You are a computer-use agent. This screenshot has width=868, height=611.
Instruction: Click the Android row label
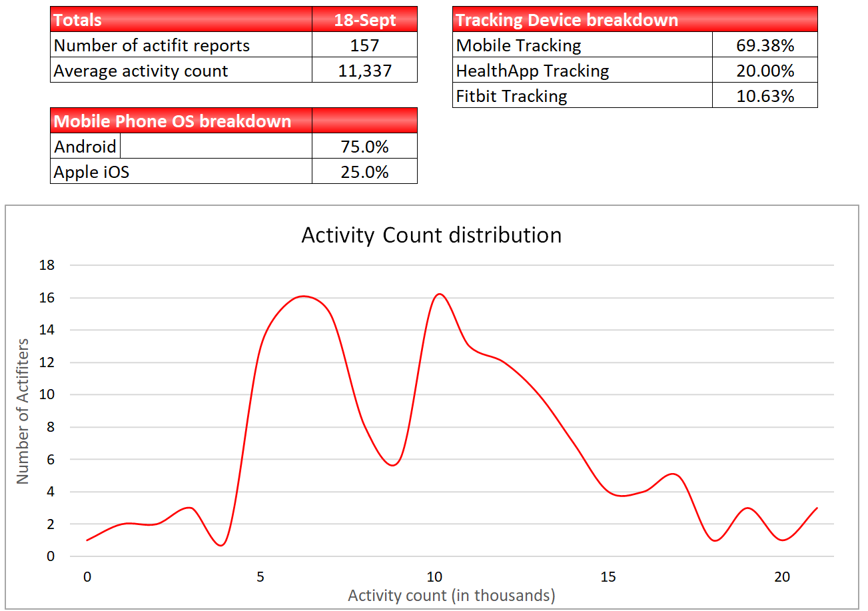coord(85,147)
